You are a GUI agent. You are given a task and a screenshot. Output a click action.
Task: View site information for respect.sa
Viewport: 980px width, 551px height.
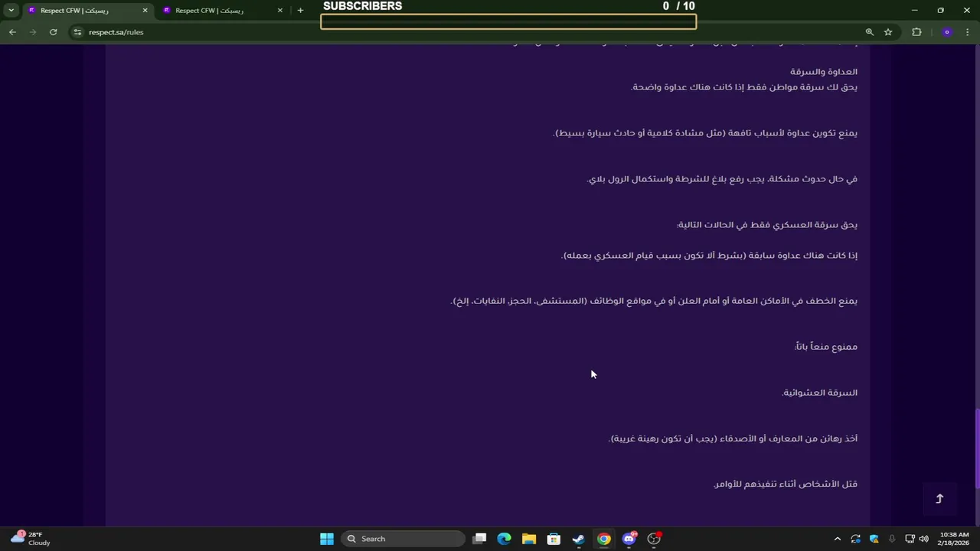point(77,32)
